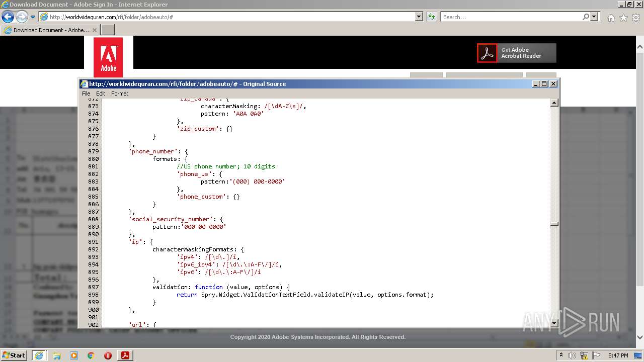Open the Edit menu in Original Source

(101, 94)
